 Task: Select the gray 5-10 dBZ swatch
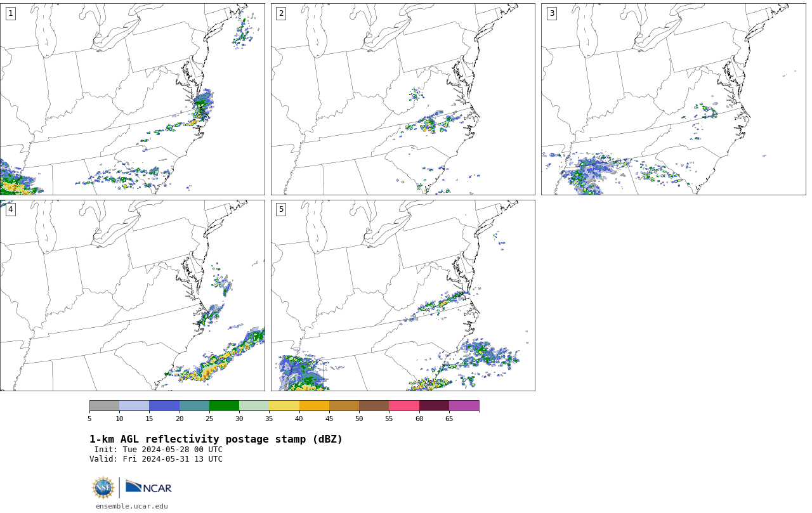(104, 406)
